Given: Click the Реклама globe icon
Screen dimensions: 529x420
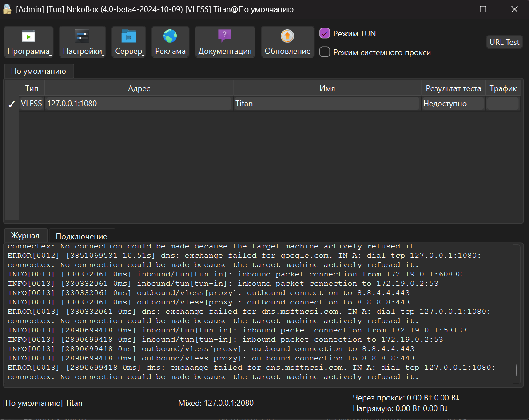Looking at the screenshot, I should (x=170, y=42).
